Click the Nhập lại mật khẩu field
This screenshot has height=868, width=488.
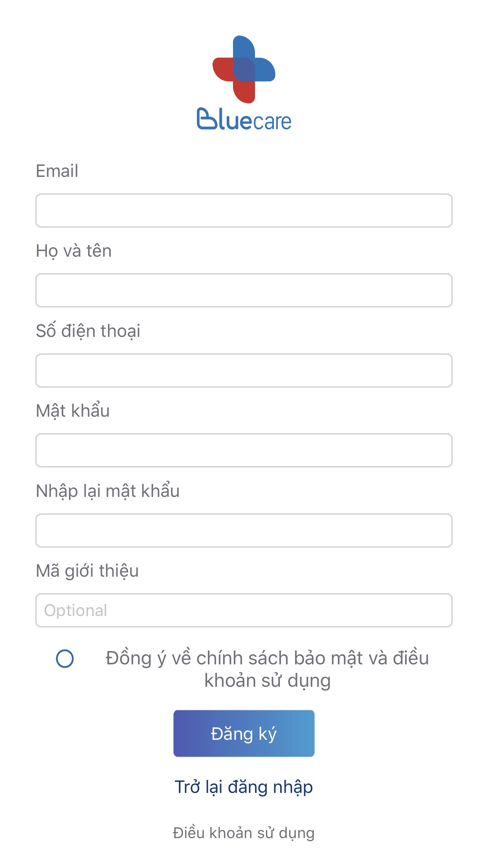coord(244,530)
